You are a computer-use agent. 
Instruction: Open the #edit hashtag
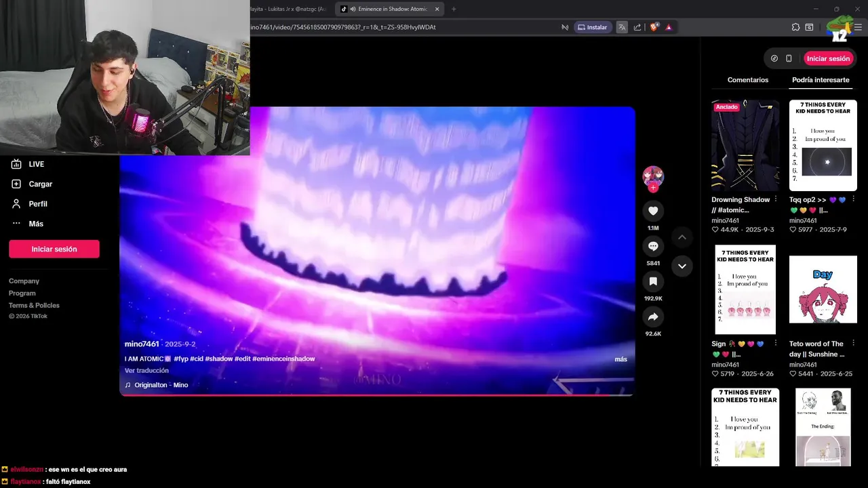point(242,359)
